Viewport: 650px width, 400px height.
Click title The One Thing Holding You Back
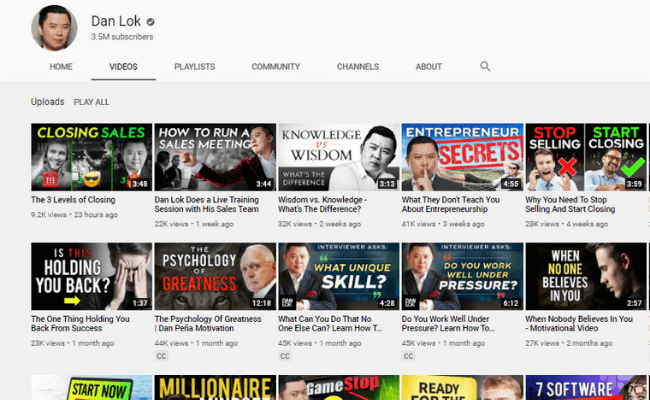coord(80,324)
